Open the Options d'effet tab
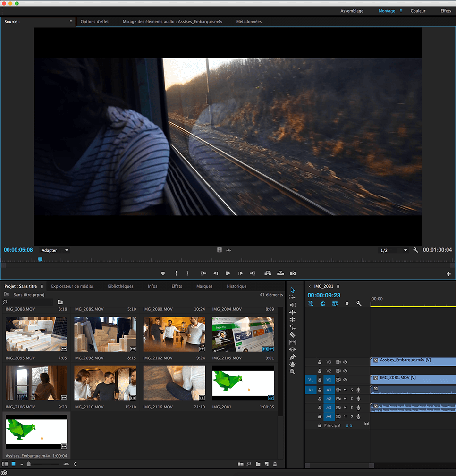The height and width of the screenshot is (476, 456). tap(94, 22)
